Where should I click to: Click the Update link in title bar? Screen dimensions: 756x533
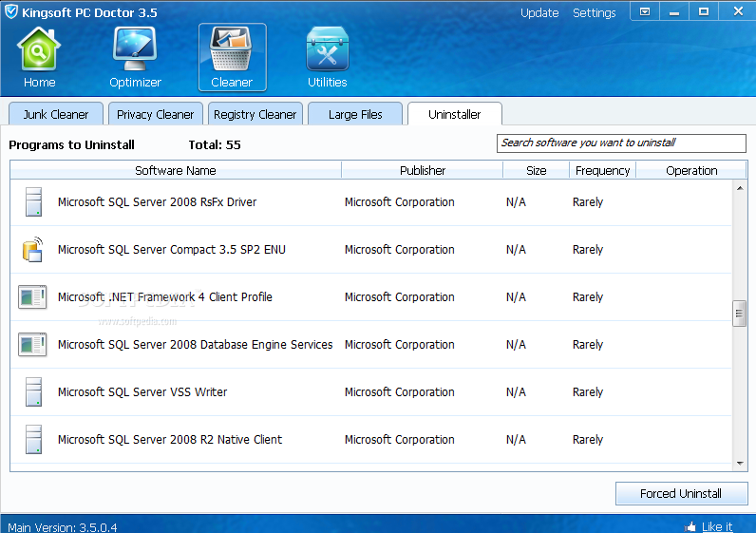[539, 13]
